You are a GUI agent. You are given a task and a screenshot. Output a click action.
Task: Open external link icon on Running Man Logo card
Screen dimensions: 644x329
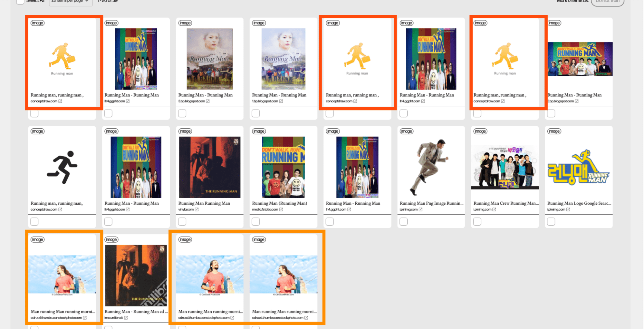point(568,209)
